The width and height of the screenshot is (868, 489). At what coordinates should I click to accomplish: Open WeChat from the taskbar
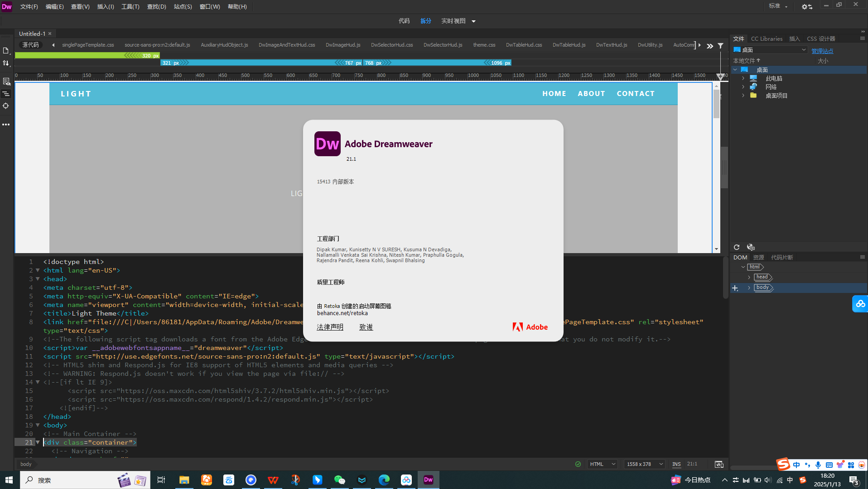[339, 480]
